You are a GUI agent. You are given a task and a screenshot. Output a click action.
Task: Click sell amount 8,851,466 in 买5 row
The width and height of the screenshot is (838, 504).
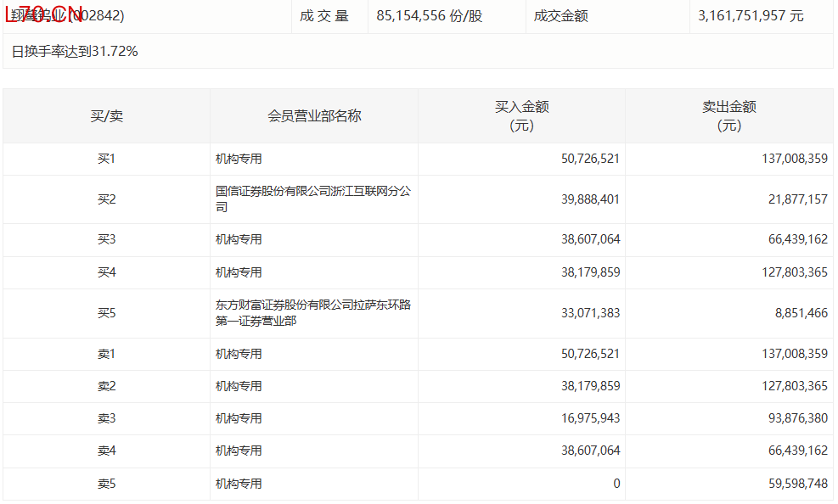(x=801, y=313)
